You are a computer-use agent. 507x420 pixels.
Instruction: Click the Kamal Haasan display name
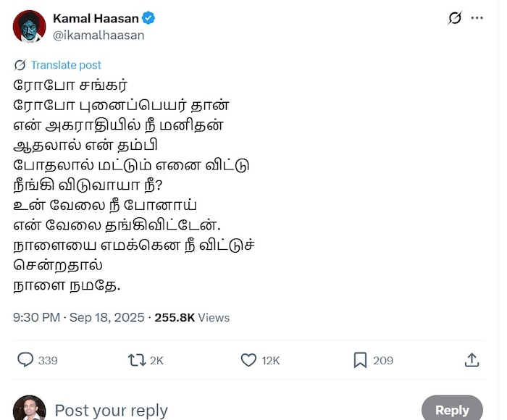click(x=96, y=18)
